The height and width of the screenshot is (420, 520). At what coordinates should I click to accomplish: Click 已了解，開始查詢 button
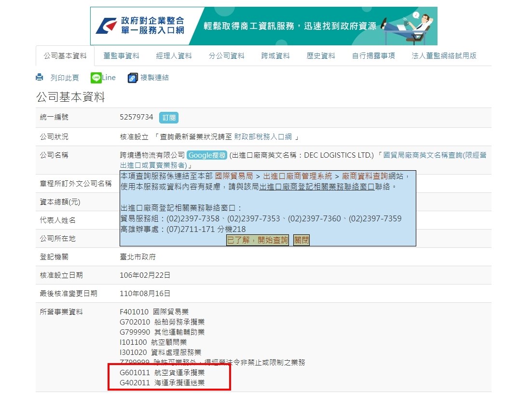click(258, 240)
